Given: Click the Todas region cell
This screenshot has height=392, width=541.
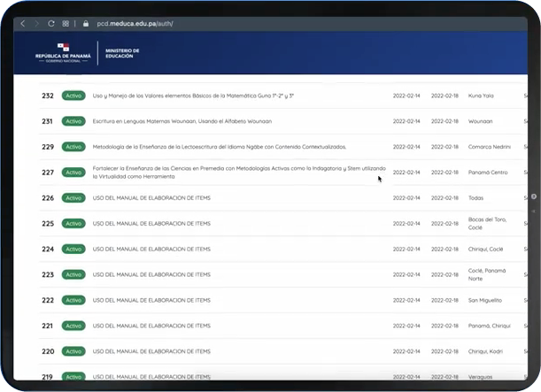Looking at the screenshot, I should coord(475,198).
